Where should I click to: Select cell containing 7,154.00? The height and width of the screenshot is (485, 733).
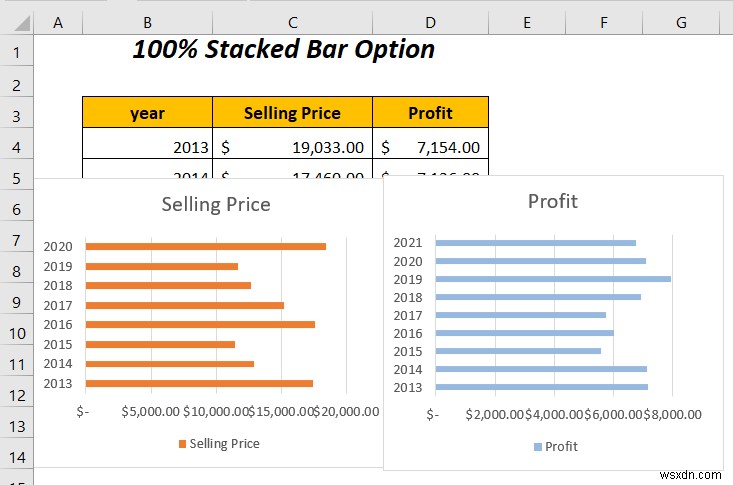pyautogui.click(x=431, y=147)
